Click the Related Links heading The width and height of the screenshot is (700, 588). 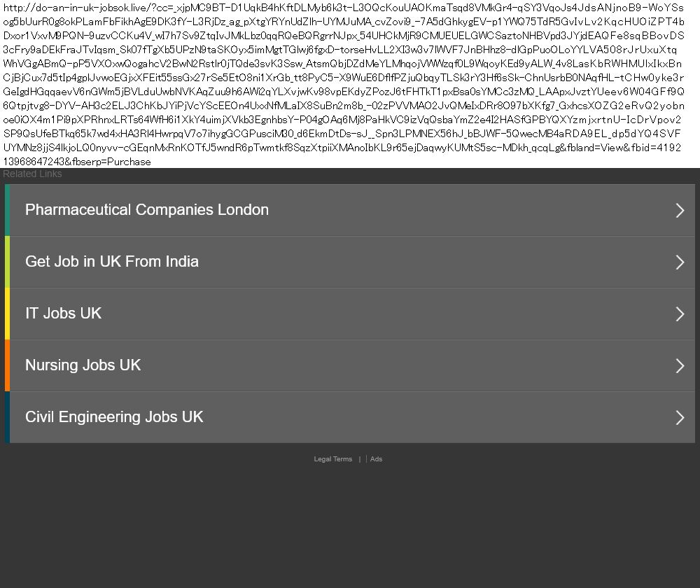pos(32,174)
